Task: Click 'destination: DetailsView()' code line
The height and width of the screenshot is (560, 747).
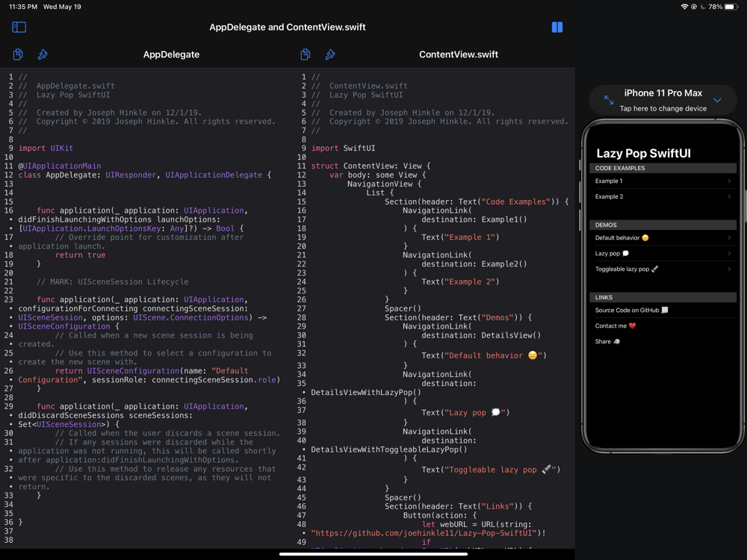Action: click(x=481, y=335)
